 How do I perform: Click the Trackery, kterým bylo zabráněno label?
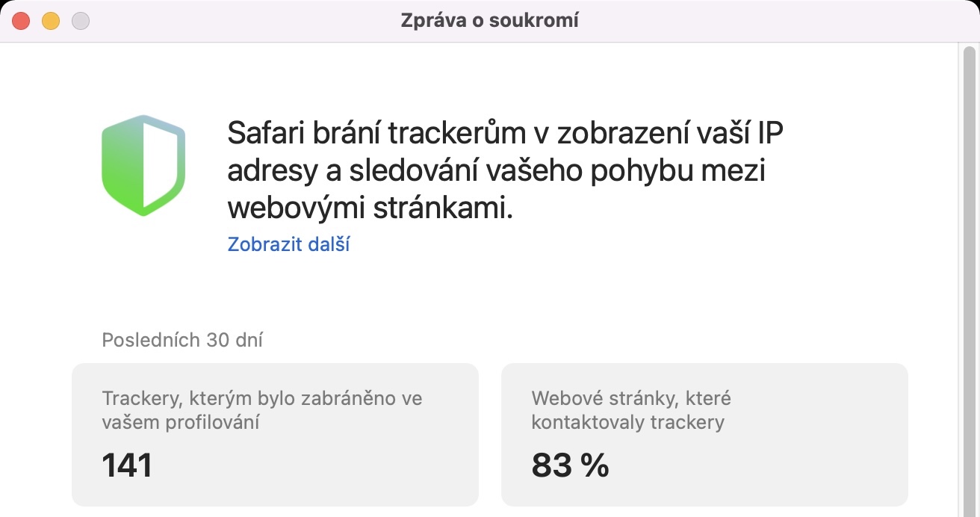[261, 409]
